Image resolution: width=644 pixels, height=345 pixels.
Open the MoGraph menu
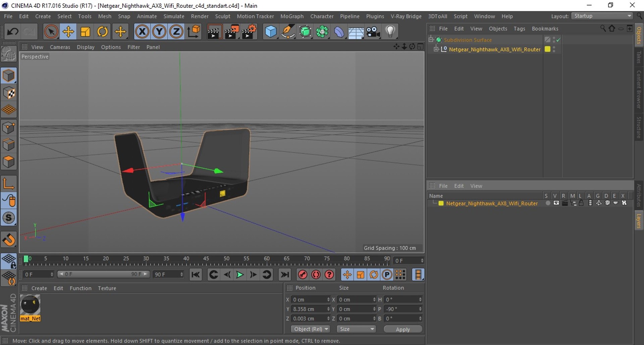pos(292,16)
